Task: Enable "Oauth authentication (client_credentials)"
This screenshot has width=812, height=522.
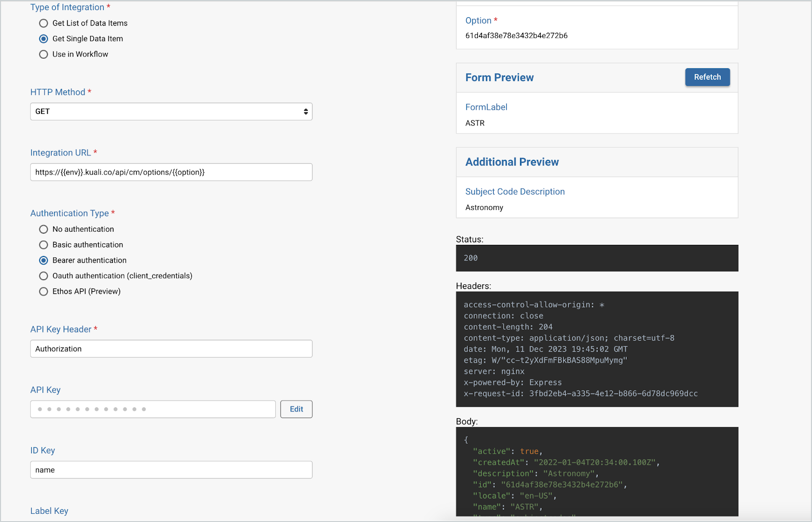Action: (44, 276)
